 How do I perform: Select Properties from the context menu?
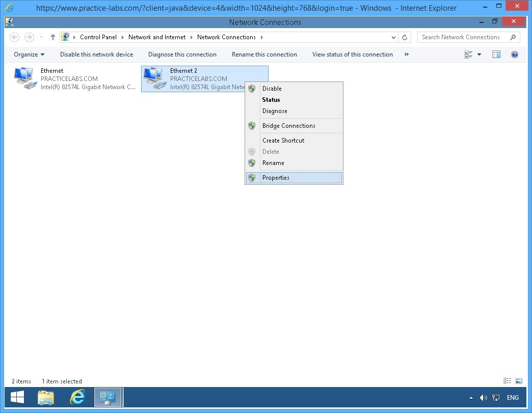[x=276, y=178]
